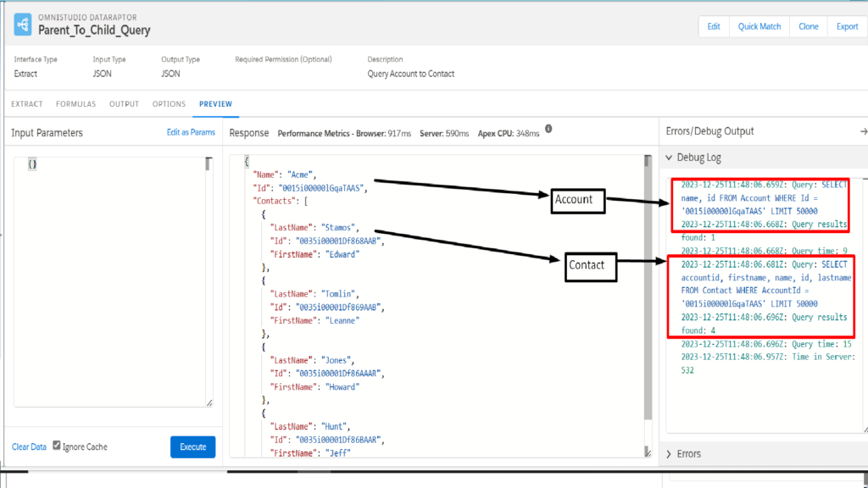
Task: Click the "Query time: 15" log entry
Action: coord(766,344)
